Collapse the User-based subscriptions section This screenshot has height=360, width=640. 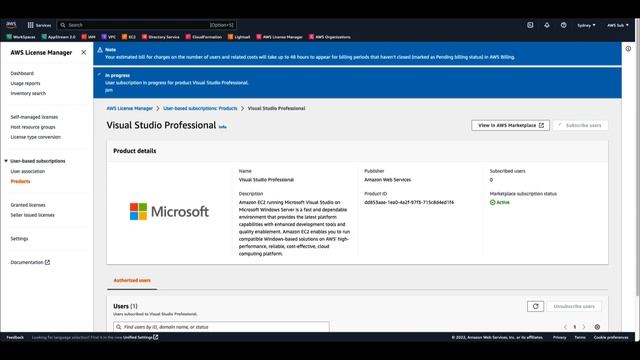coord(6,161)
